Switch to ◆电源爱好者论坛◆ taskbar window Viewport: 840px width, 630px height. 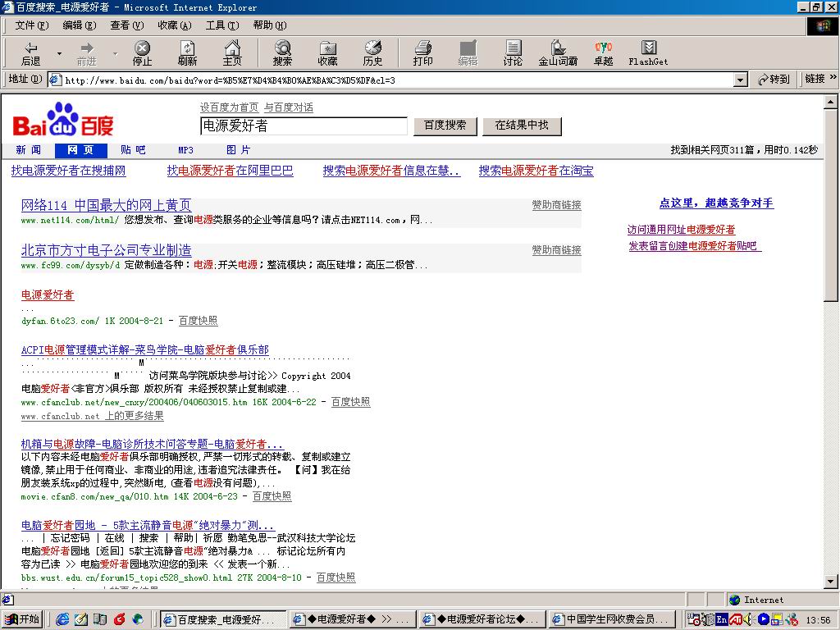(481, 619)
